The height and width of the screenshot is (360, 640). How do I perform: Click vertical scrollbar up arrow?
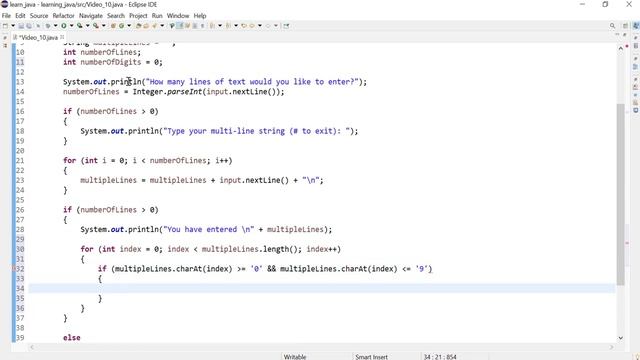(620, 48)
